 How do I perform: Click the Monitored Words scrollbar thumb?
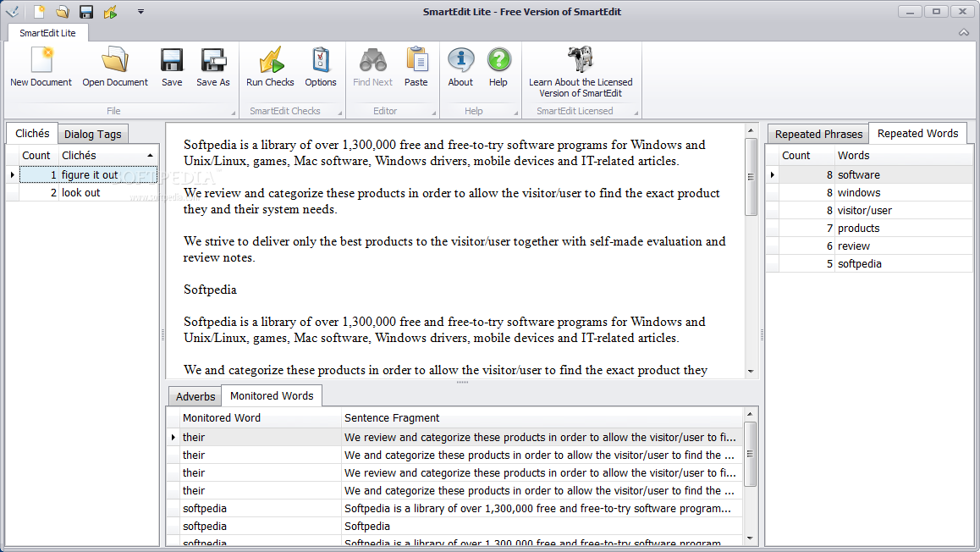point(750,454)
